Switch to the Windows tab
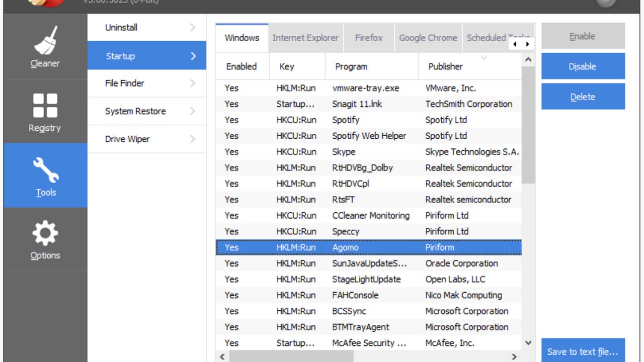 pyautogui.click(x=242, y=38)
